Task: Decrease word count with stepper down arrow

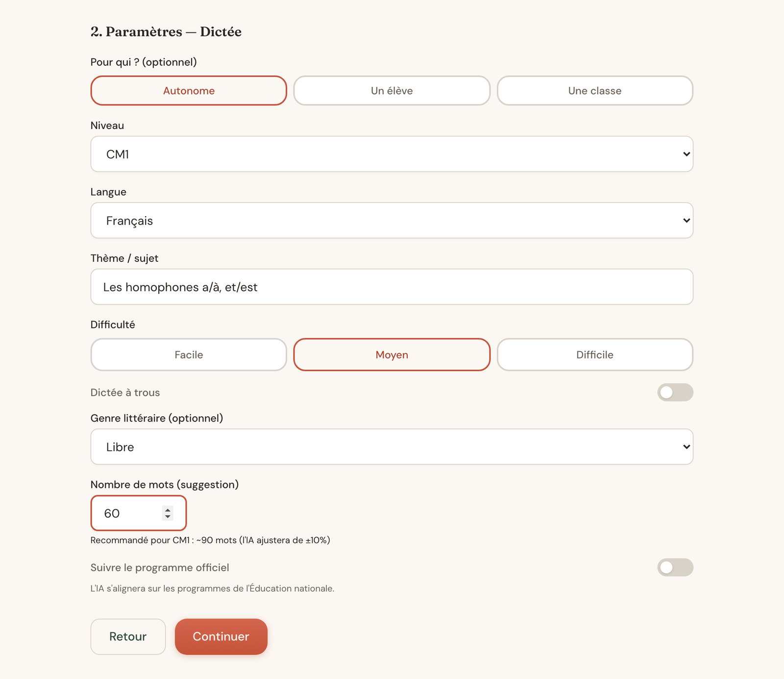Action: (x=168, y=517)
